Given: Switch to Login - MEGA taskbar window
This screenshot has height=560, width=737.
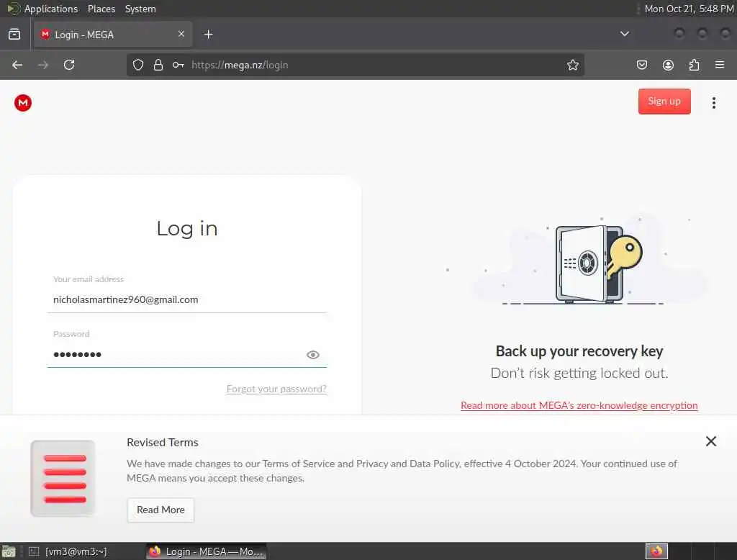Looking at the screenshot, I should coord(207,551).
